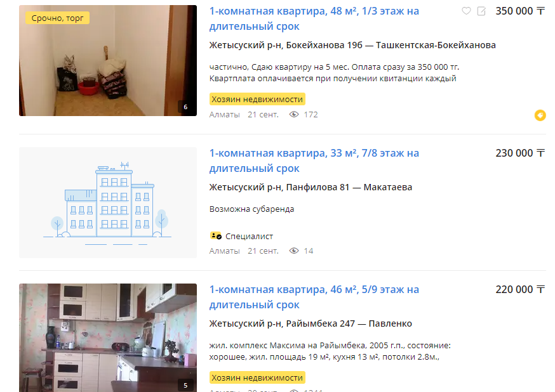Screen dimensions: 555x392
Task: Open the kitchen photo thumbnail
Action: [108, 337]
